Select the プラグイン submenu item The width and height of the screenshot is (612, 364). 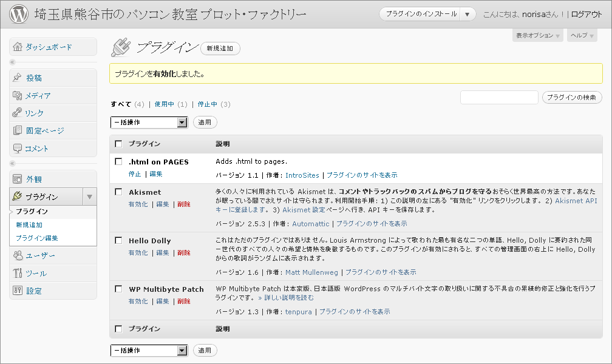tap(32, 212)
